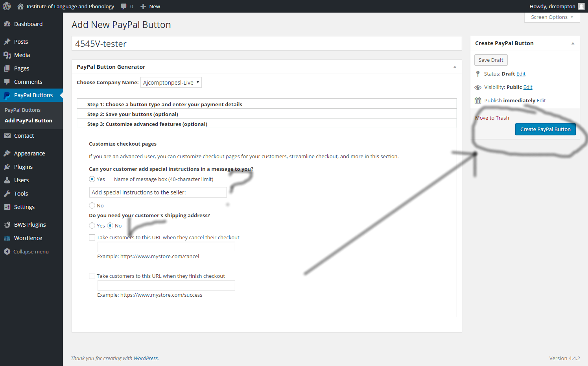This screenshot has height=366, width=588.
Task: Open the Posts menu
Action: tap(31, 42)
